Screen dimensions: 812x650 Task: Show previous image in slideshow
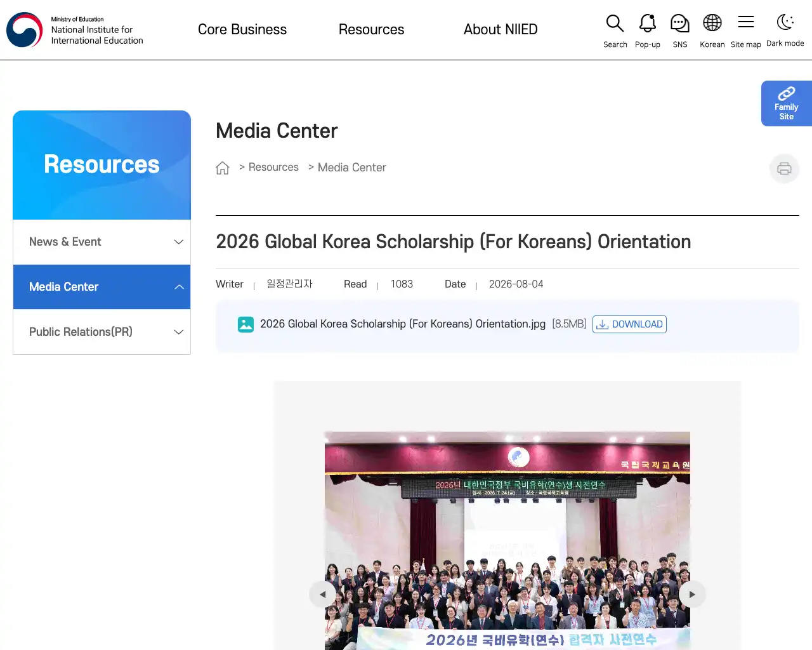pos(322,594)
